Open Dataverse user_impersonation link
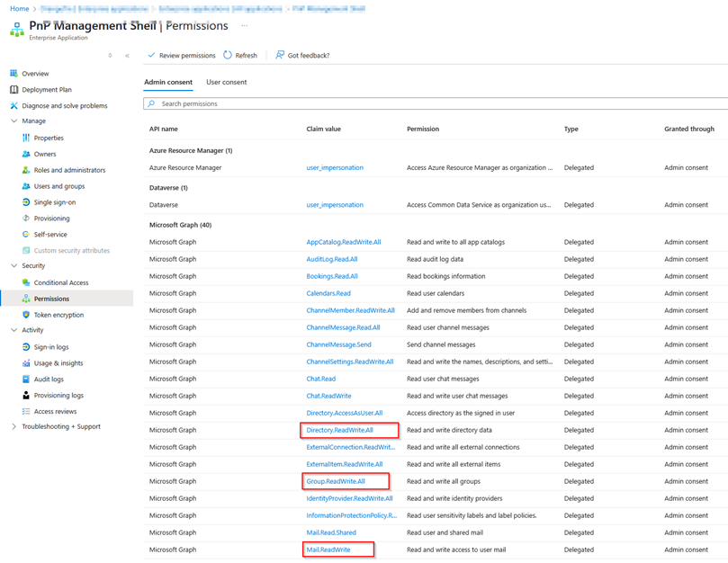Image resolution: width=728 pixels, height=563 pixels. click(x=335, y=205)
